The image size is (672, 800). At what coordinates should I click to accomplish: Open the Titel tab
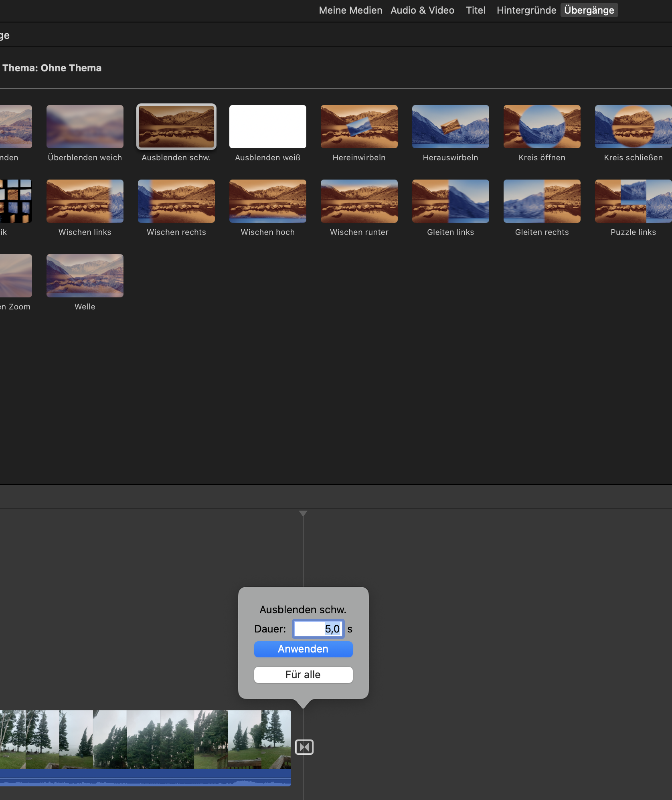[x=476, y=10]
